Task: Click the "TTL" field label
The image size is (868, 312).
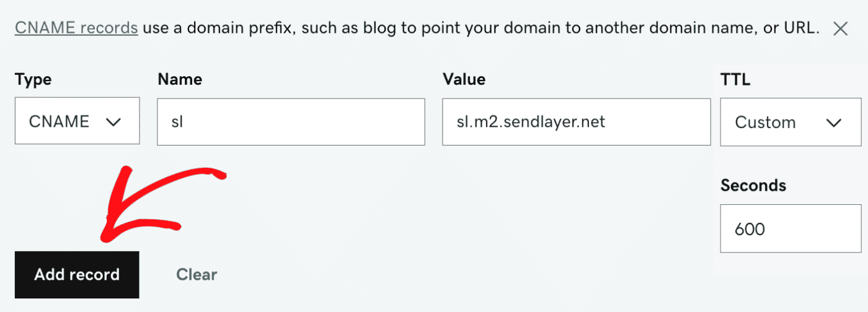Action: pyautogui.click(x=735, y=79)
